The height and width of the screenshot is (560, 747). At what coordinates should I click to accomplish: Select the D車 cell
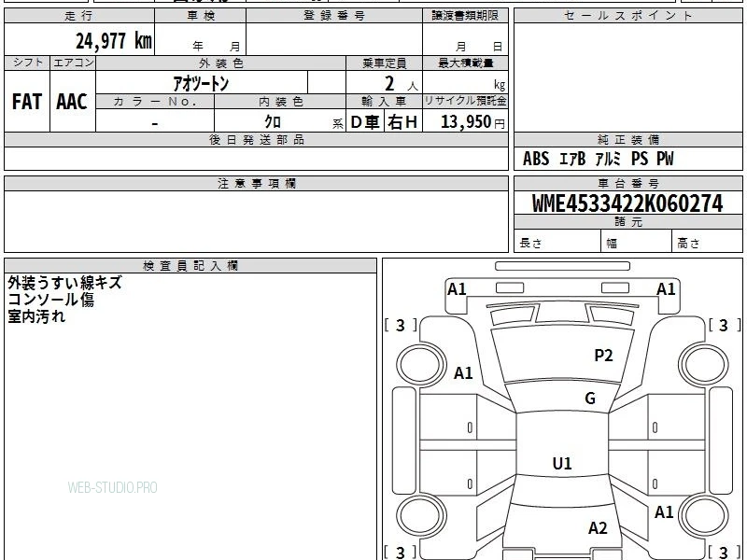pos(365,122)
